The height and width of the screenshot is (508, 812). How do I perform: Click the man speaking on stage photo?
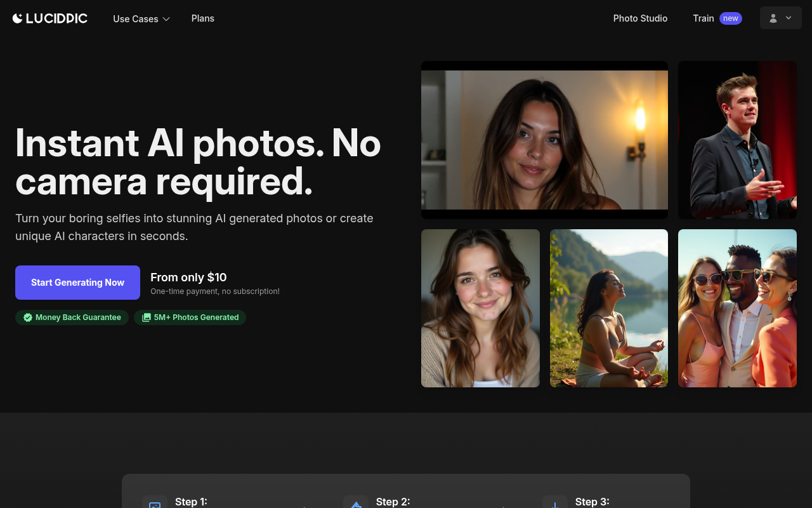pyautogui.click(x=737, y=140)
